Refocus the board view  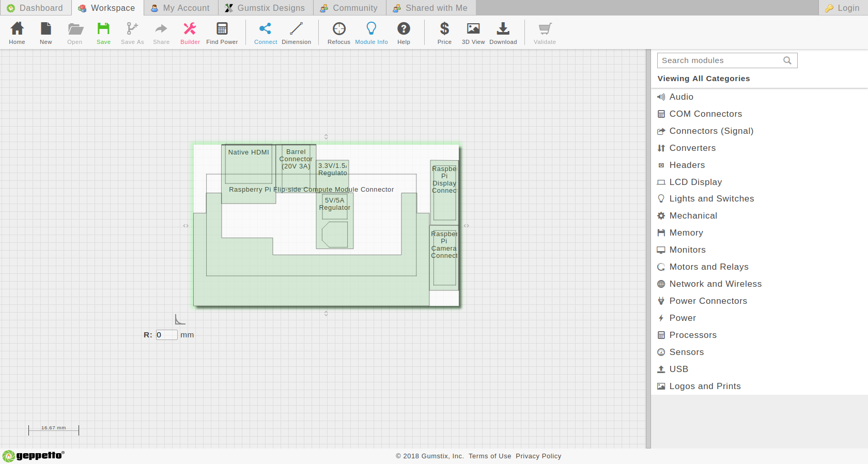click(339, 33)
